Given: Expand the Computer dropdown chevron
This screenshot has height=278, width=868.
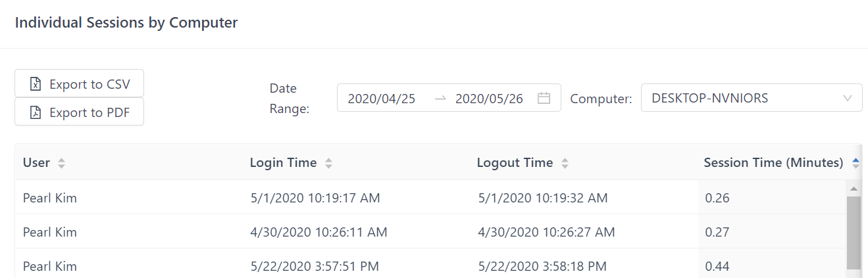Looking at the screenshot, I should tap(848, 99).
